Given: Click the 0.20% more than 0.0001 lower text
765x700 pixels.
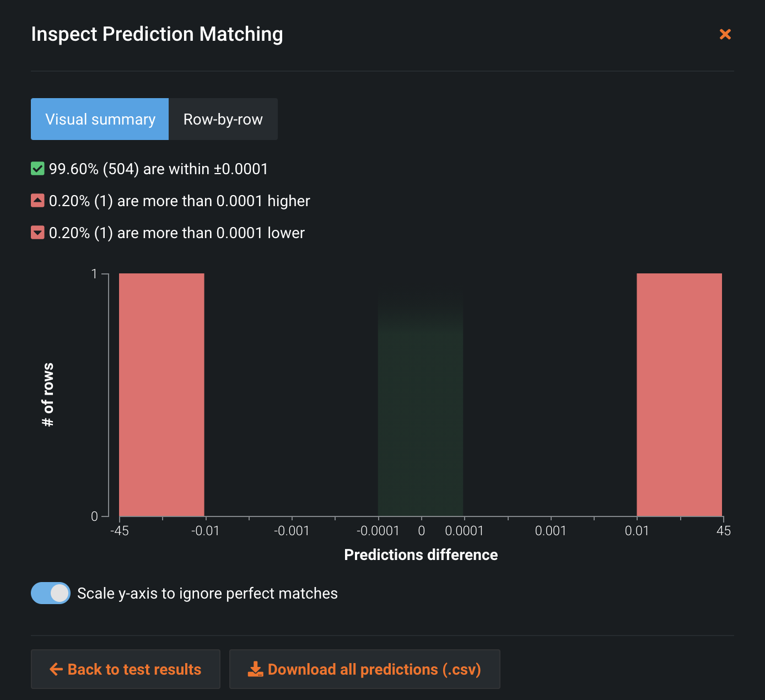Looking at the screenshot, I should 176,233.
